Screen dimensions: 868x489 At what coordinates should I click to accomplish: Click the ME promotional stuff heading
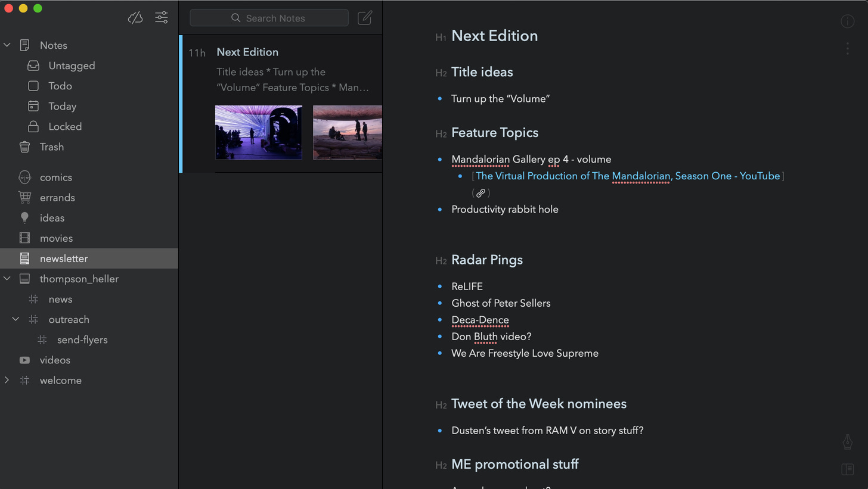pos(515,464)
